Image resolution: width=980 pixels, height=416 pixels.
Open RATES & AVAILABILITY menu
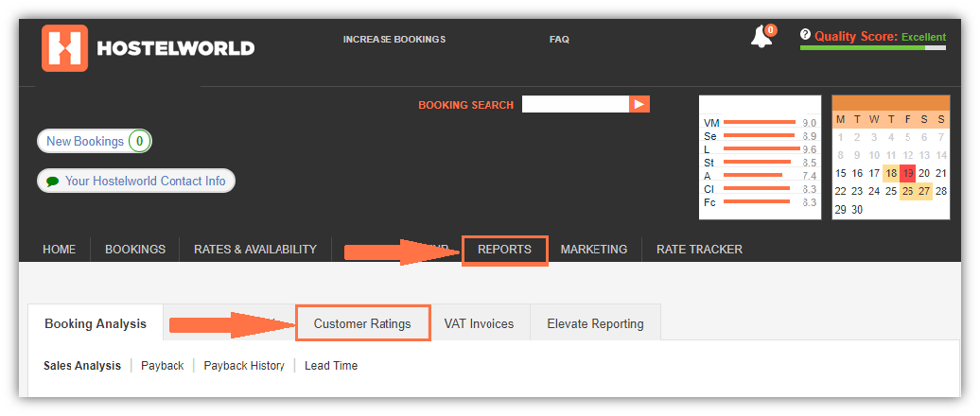(x=255, y=250)
